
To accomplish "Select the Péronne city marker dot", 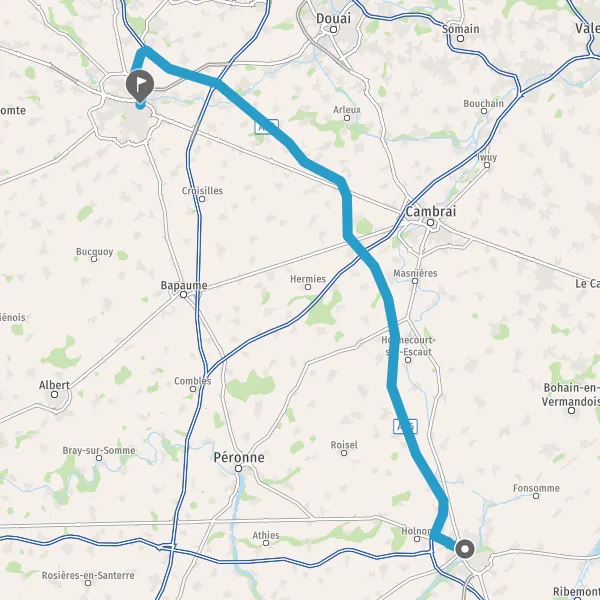I will pyautogui.click(x=239, y=468).
